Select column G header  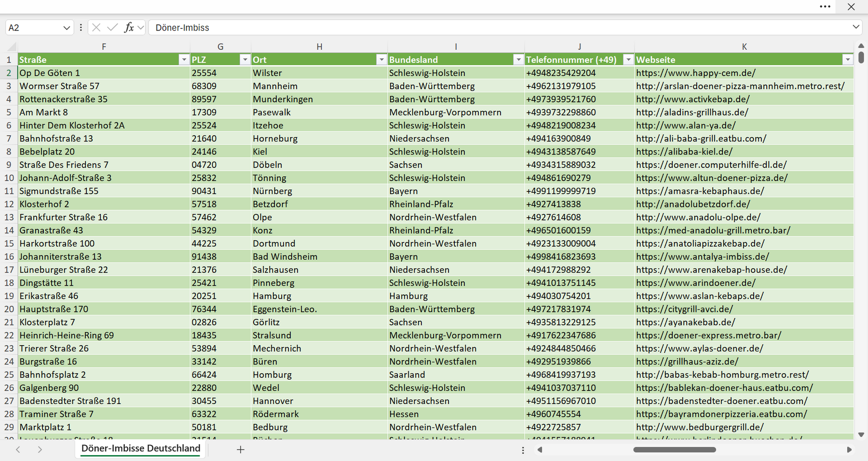220,47
